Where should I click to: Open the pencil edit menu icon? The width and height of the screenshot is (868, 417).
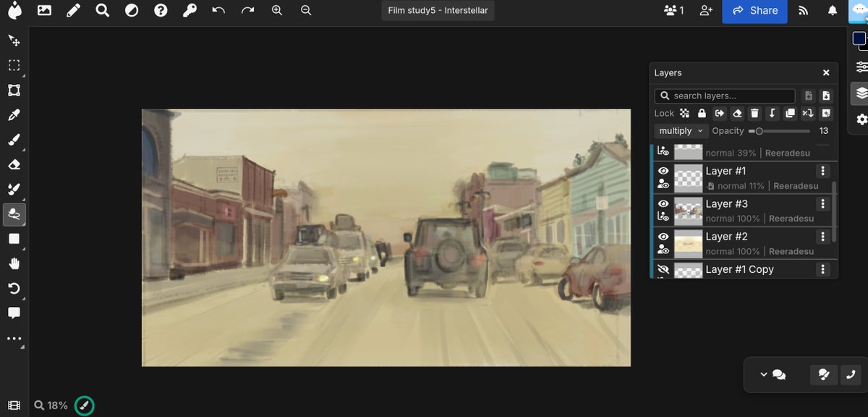pyautogui.click(x=73, y=11)
